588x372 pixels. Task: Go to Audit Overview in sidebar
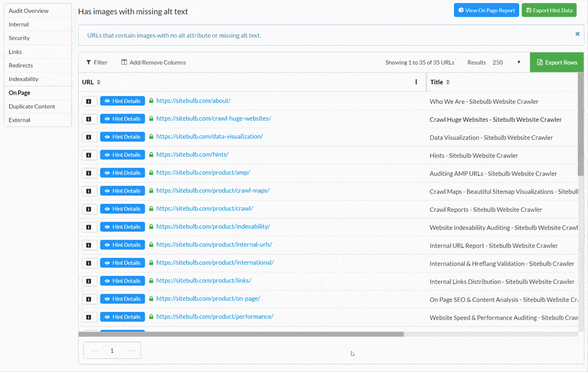point(38,11)
